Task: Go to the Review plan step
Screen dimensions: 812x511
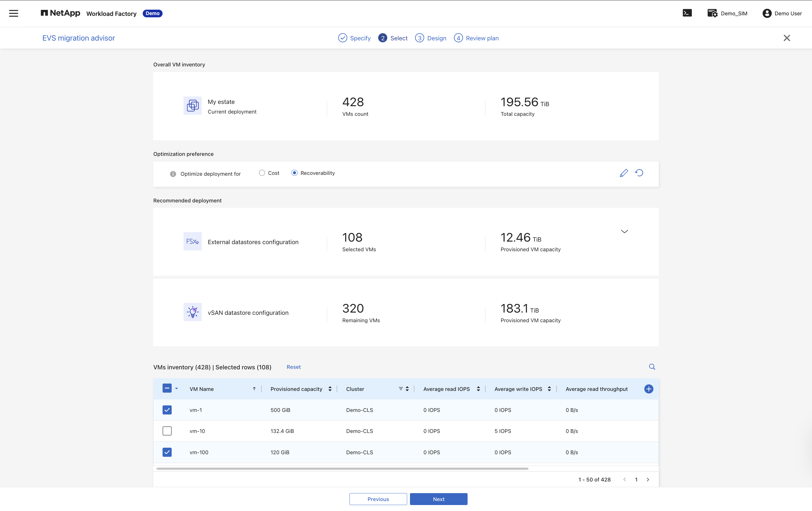Action: click(x=476, y=38)
